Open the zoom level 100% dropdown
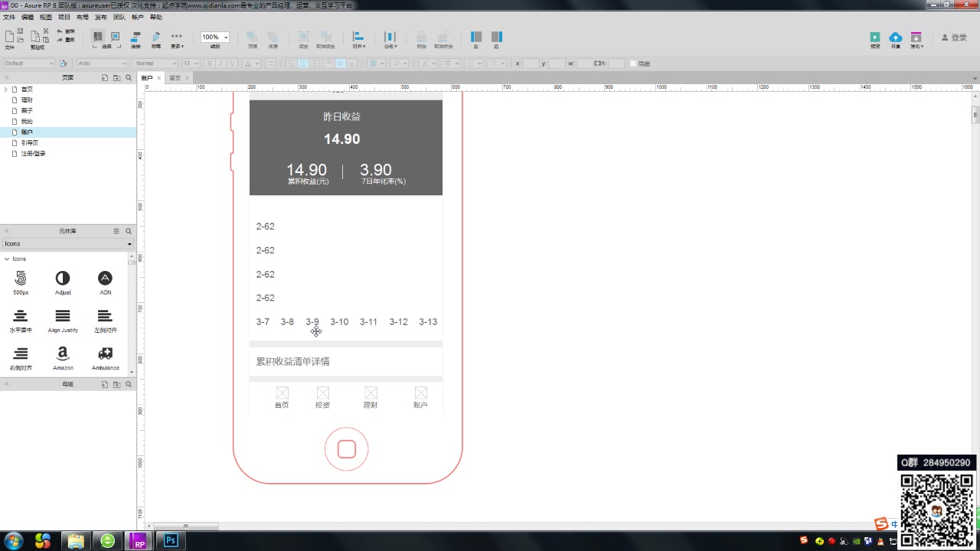The image size is (980, 551). coord(215,37)
